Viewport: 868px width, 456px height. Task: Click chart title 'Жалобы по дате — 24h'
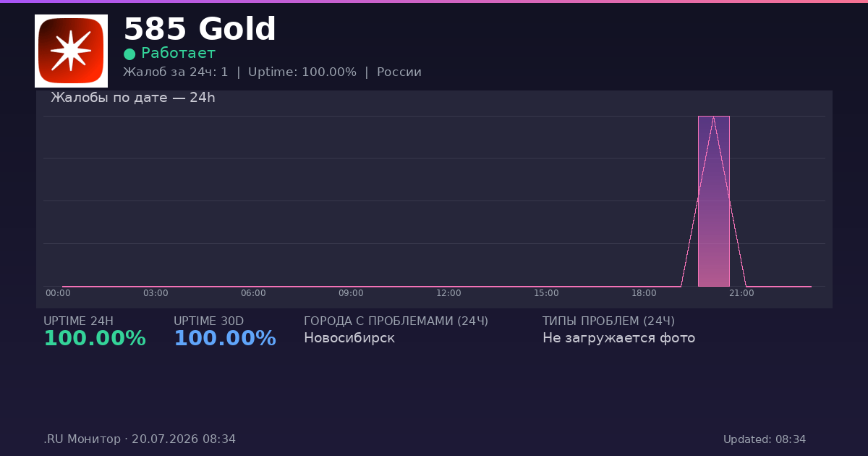pyautogui.click(x=133, y=98)
